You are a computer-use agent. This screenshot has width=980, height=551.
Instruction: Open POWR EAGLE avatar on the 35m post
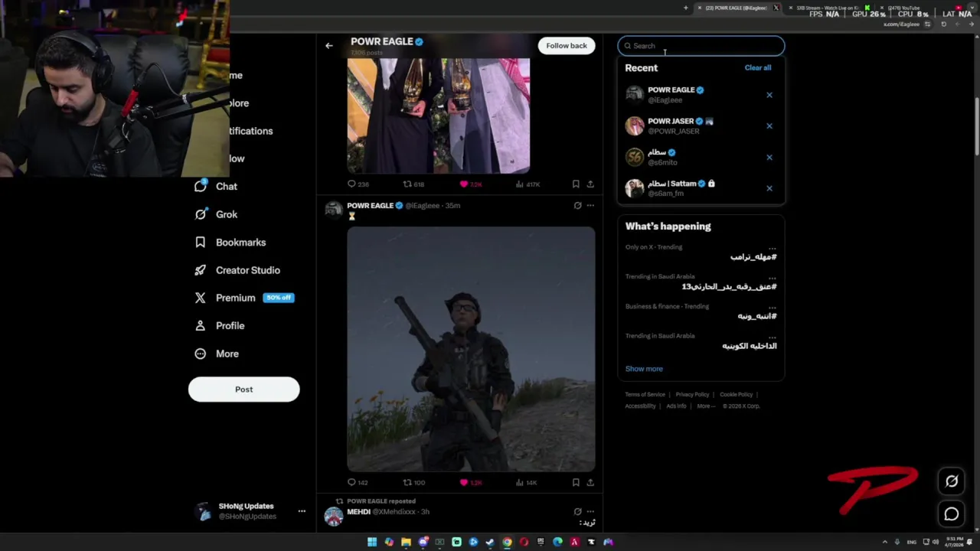coord(333,210)
